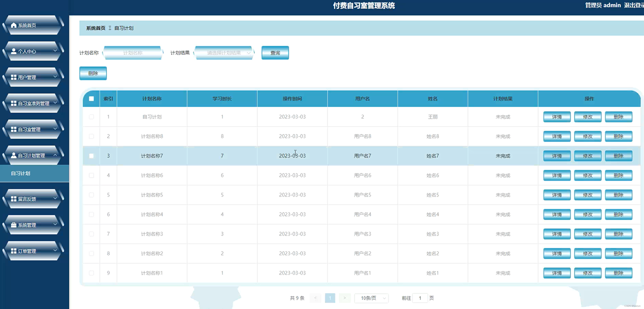This screenshot has height=309, width=644.
Task: Expand the 留言反馈 chevron
Action: click(x=55, y=198)
